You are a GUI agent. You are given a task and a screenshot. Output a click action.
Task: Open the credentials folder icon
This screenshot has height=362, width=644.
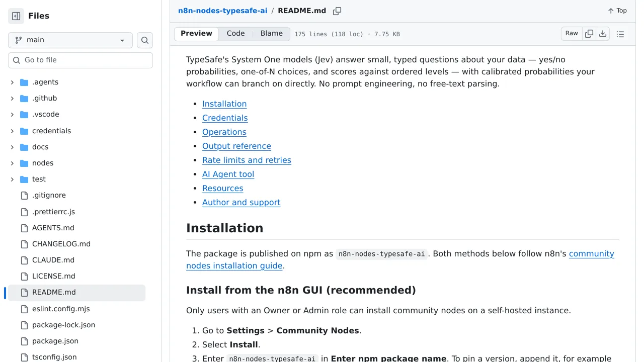coord(24,131)
